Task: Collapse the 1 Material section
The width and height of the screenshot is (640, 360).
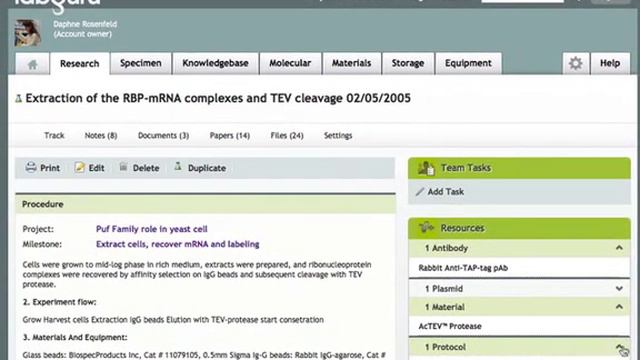Action: 619,307
